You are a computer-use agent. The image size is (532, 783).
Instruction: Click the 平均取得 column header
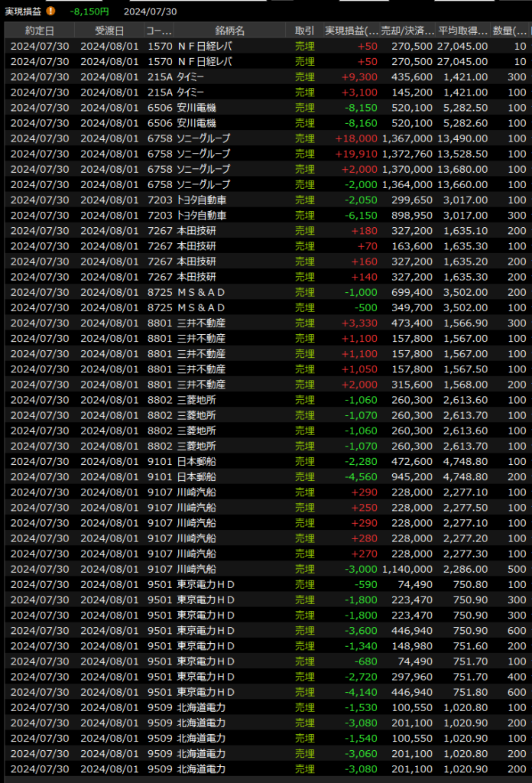click(x=463, y=31)
